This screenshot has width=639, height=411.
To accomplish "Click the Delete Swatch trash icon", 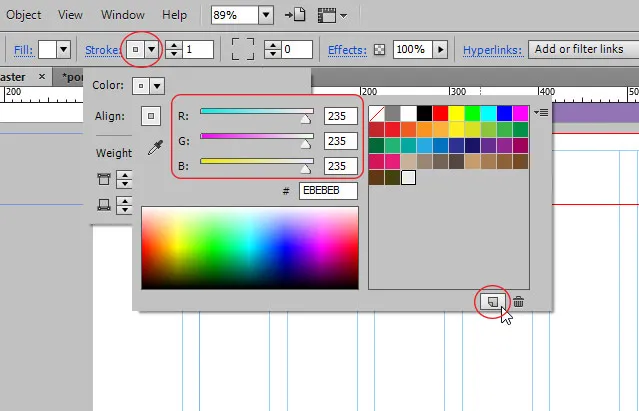I will click(x=518, y=300).
